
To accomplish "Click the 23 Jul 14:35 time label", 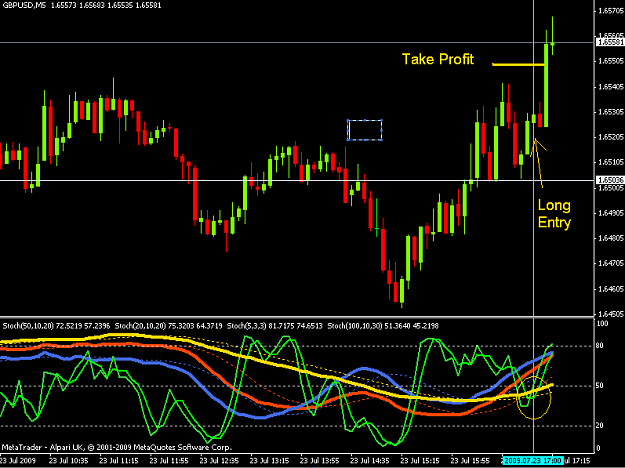I will [369, 461].
